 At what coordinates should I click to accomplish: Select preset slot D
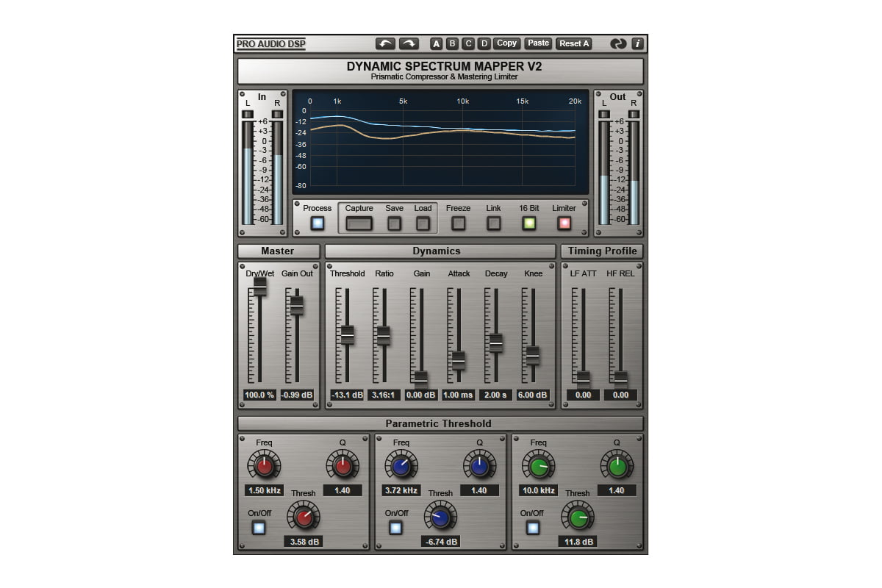(x=484, y=43)
